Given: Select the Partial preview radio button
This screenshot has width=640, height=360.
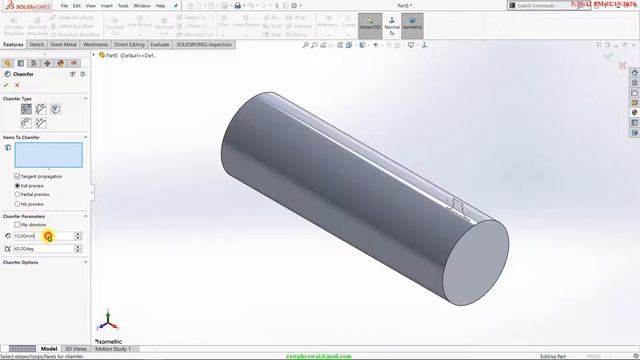Looking at the screenshot, I should point(17,195).
